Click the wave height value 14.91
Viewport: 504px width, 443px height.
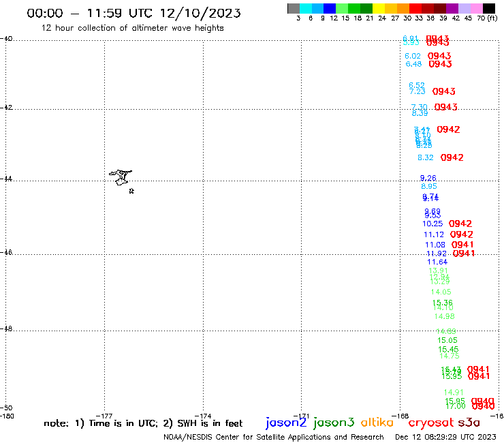pyautogui.click(x=454, y=393)
